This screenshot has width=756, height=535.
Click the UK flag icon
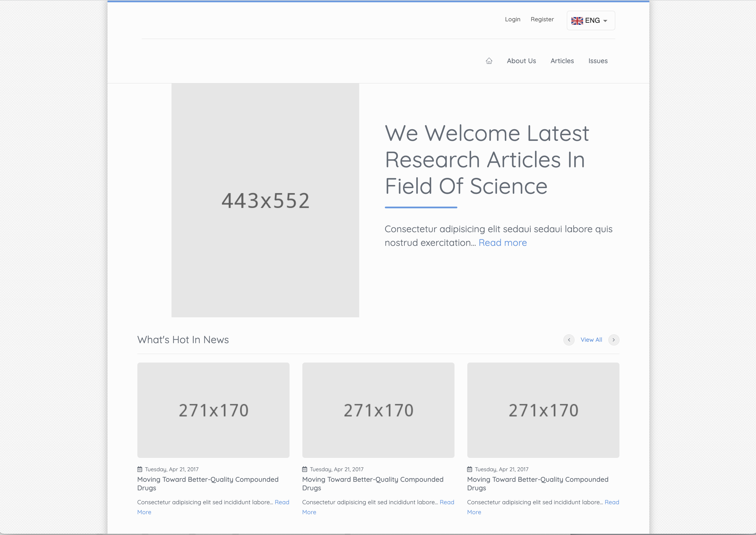tap(577, 21)
